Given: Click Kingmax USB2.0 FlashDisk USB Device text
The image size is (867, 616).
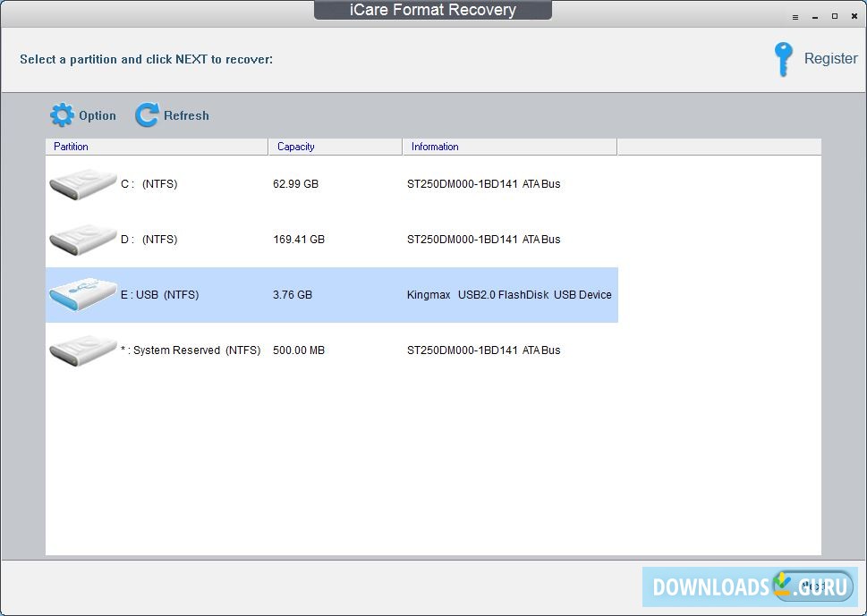Looking at the screenshot, I should [x=509, y=294].
